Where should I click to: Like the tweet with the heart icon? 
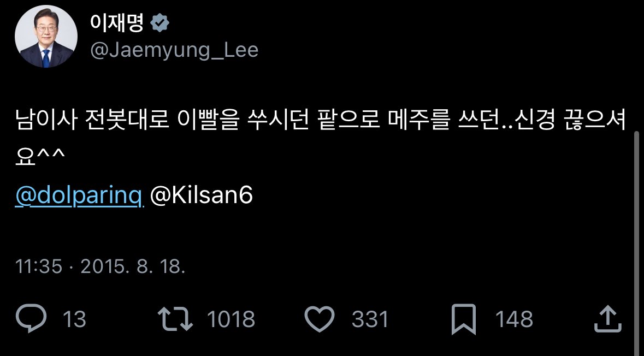pyautogui.click(x=319, y=319)
